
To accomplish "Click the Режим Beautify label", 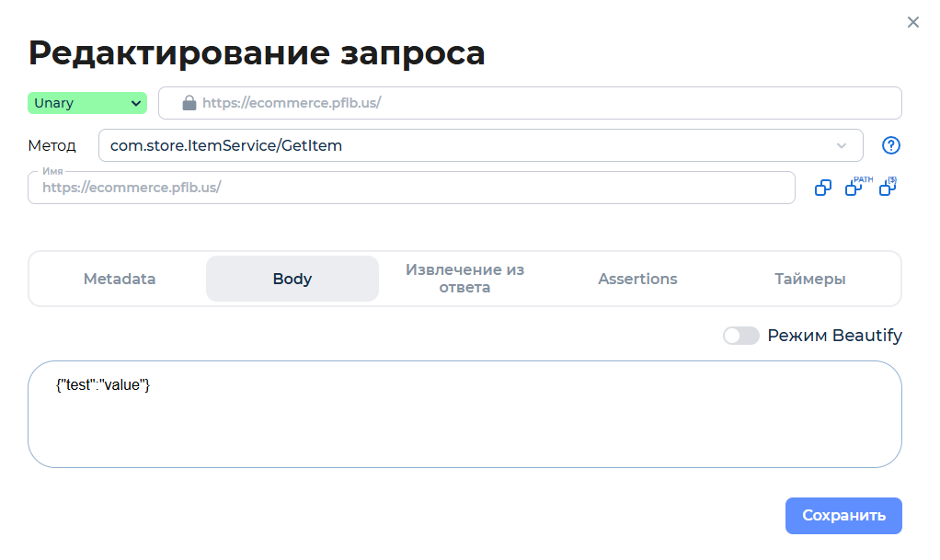I will [x=836, y=336].
